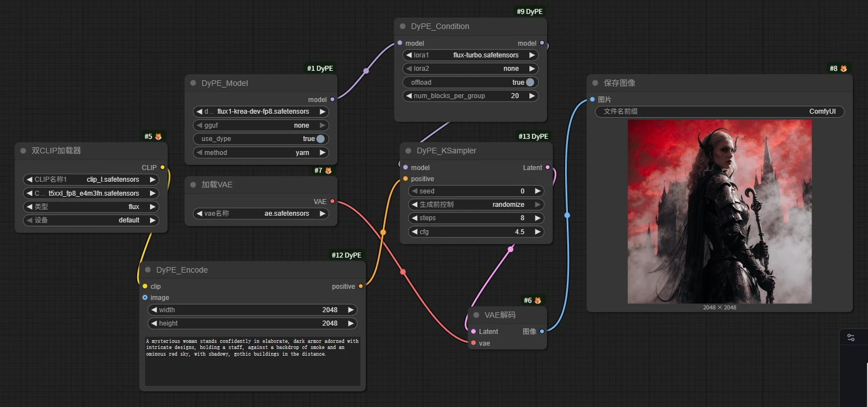This screenshot has height=407, width=868.
Task: Open the 设备 dropdown set to default
Action: pyautogui.click(x=91, y=220)
